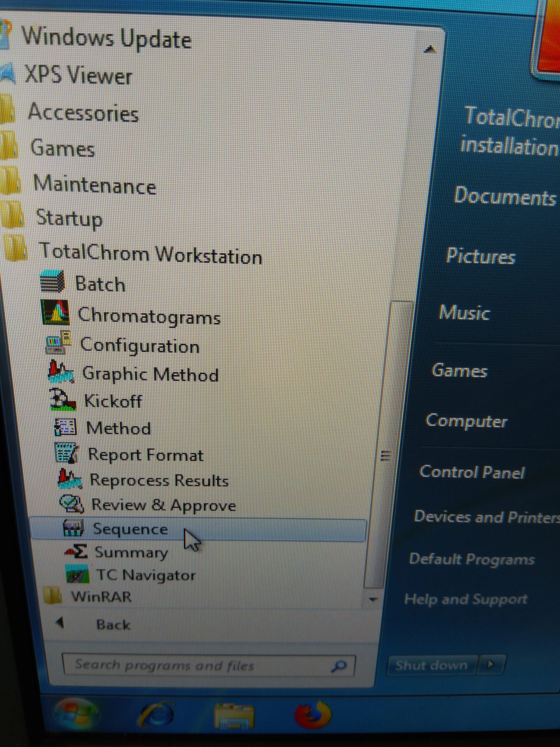Viewport: 560px width, 747px height.
Task: Open the Method editor icon
Action: 118,428
